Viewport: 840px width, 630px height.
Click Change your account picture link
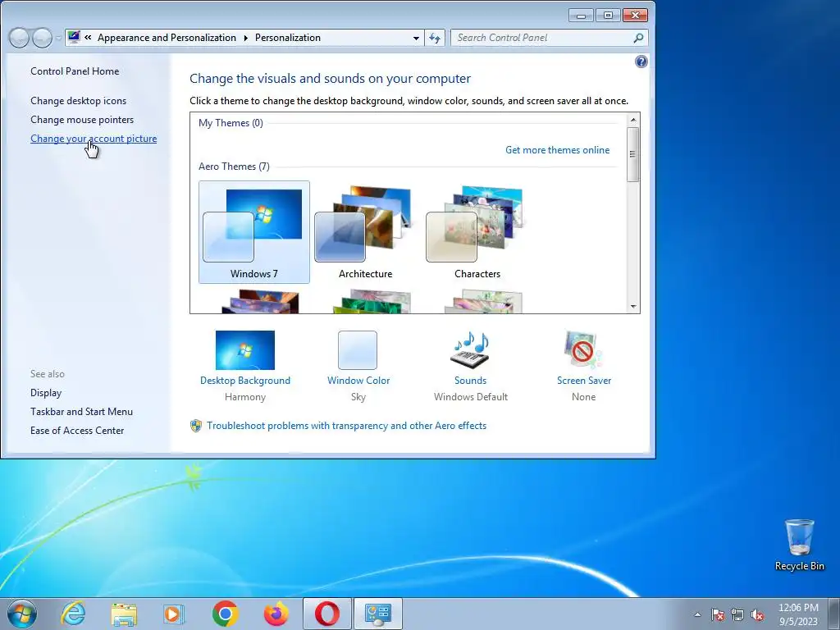coord(94,138)
